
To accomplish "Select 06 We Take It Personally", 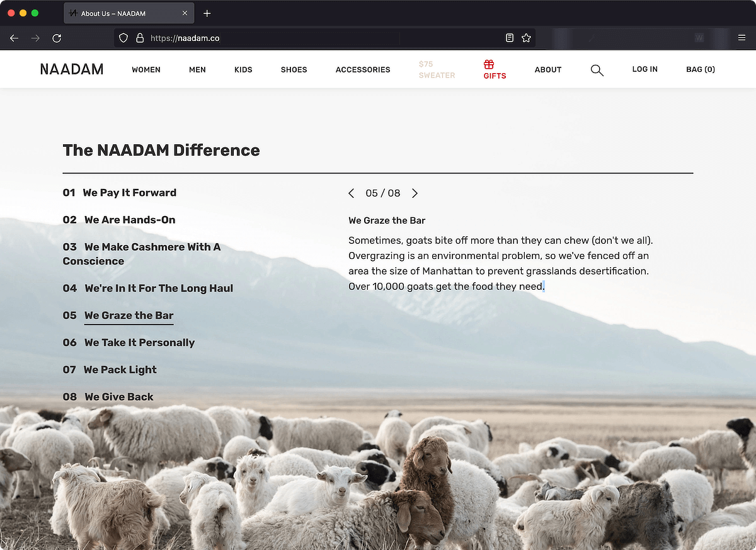I will (129, 343).
